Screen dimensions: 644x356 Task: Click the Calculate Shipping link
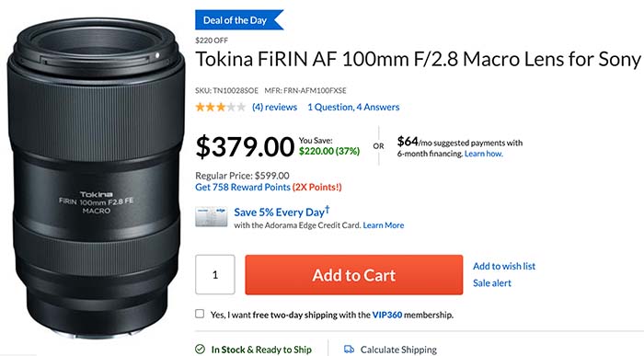(x=398, y=350)
